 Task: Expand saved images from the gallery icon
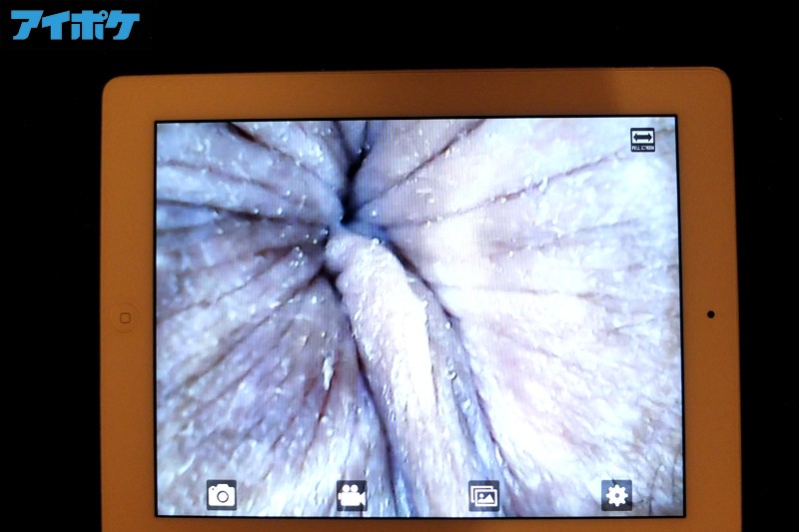[484, 494]
